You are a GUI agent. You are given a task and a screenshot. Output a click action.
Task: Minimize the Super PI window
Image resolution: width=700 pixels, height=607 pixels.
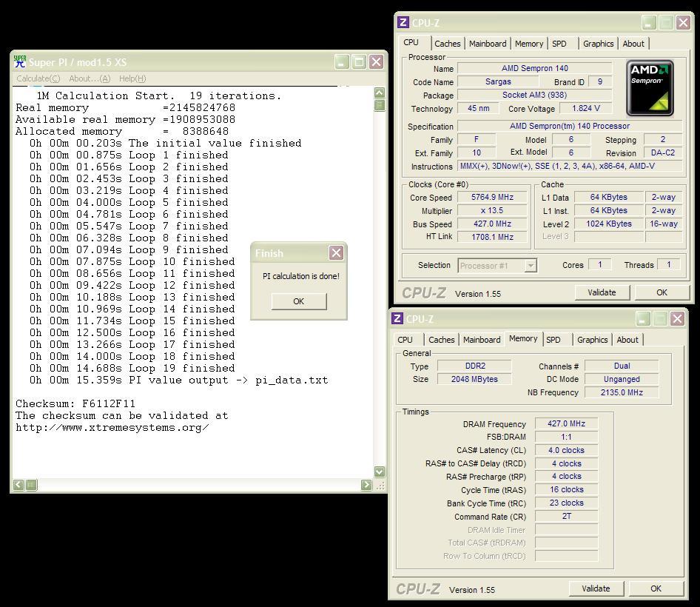pyautogui.click(x=342, y=62)
